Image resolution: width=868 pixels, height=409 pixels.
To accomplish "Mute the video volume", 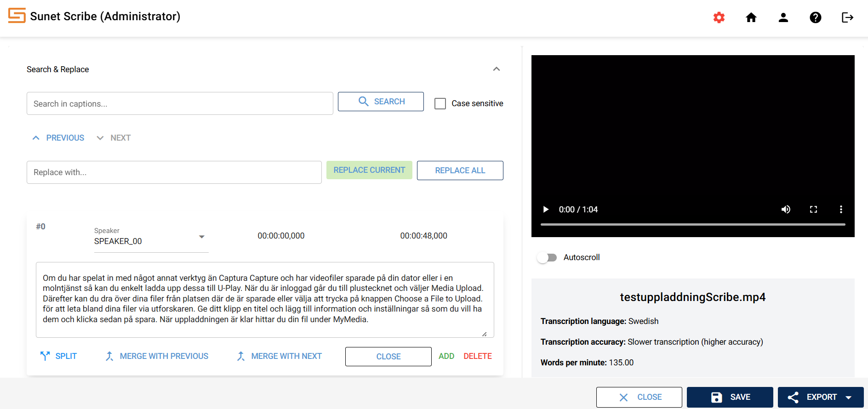I will point(786,210).
